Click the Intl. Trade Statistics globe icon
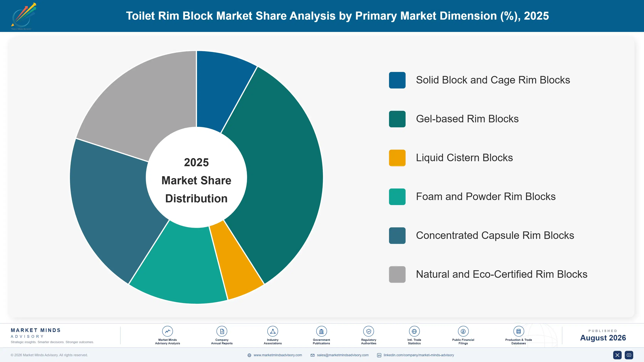 tap(414, 331)
